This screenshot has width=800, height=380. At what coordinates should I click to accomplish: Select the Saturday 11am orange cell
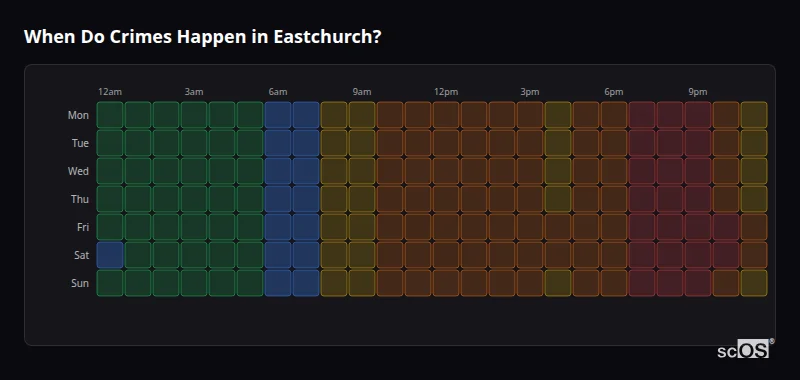click(x=418, y=255)
